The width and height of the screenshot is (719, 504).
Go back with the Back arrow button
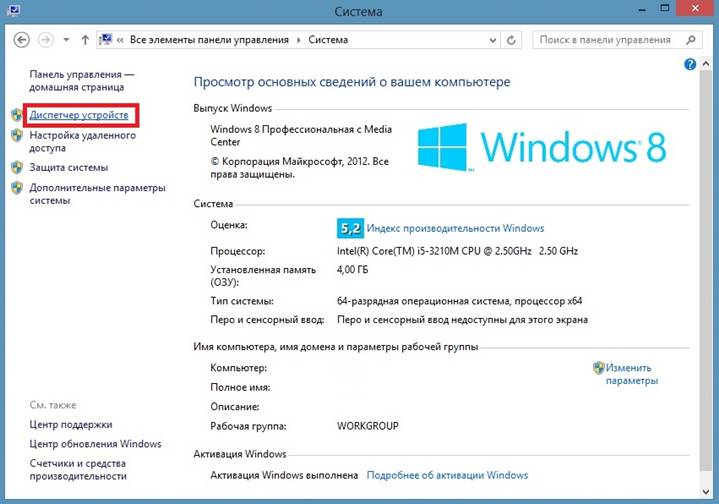[22, 40]
